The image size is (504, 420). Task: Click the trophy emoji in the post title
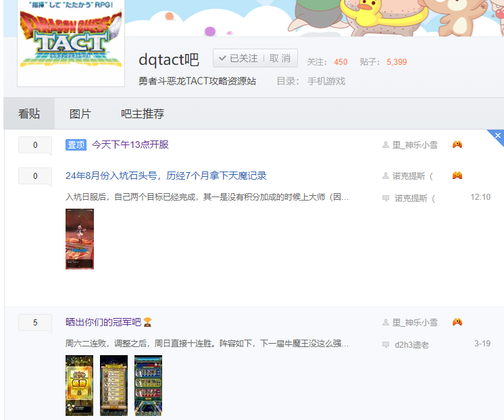pos(147,322)
